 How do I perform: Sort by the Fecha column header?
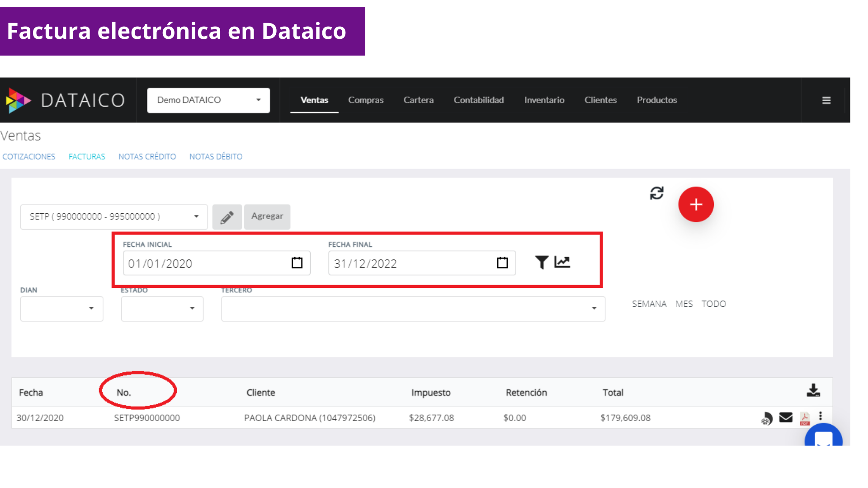[x=31, y=393]
